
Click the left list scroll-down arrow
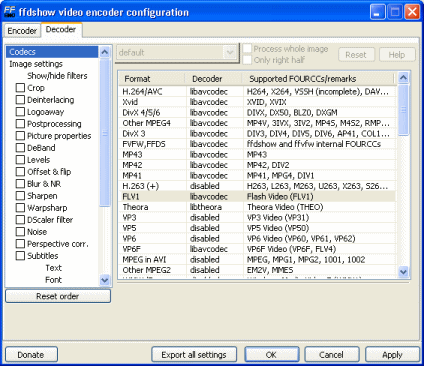[x=105, y=280]
